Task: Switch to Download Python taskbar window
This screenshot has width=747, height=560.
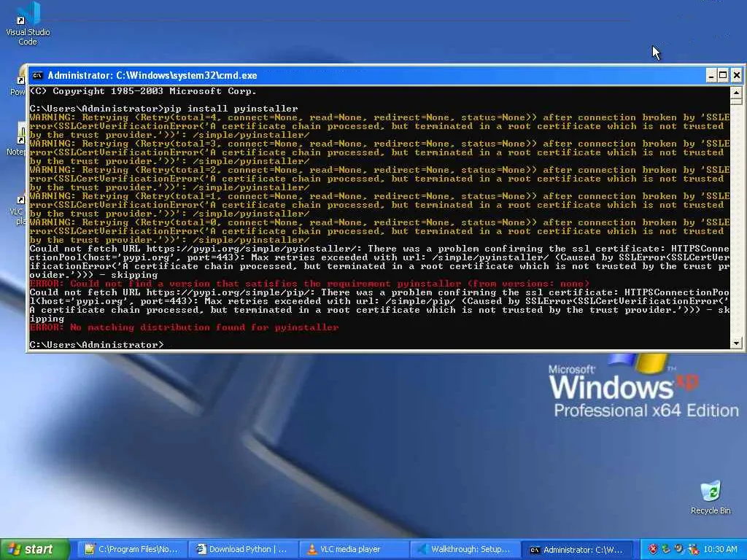Action: 243,549
